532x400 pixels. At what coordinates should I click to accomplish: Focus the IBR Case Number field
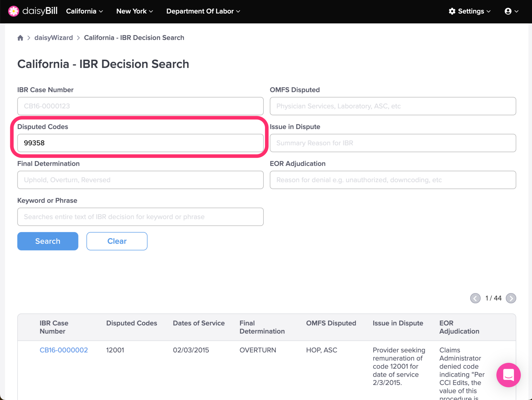click(140, 106)
